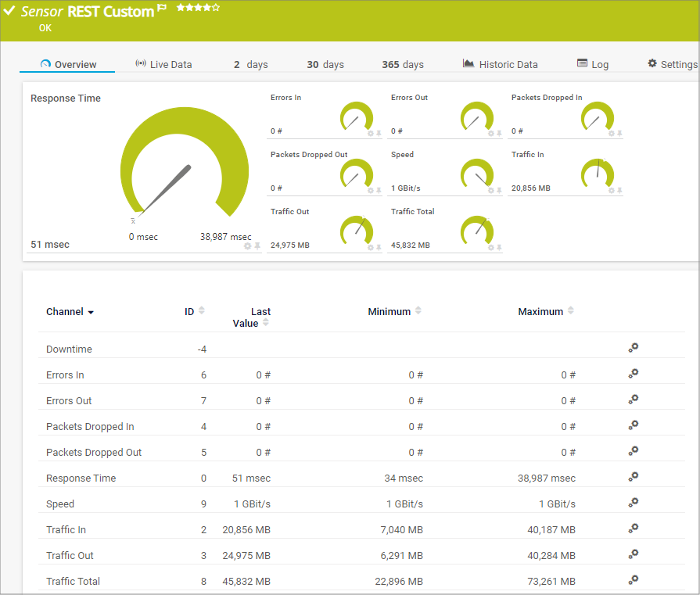The image size is (700, 595).
Task: Click the Log tab link
Action: (593, 64)
